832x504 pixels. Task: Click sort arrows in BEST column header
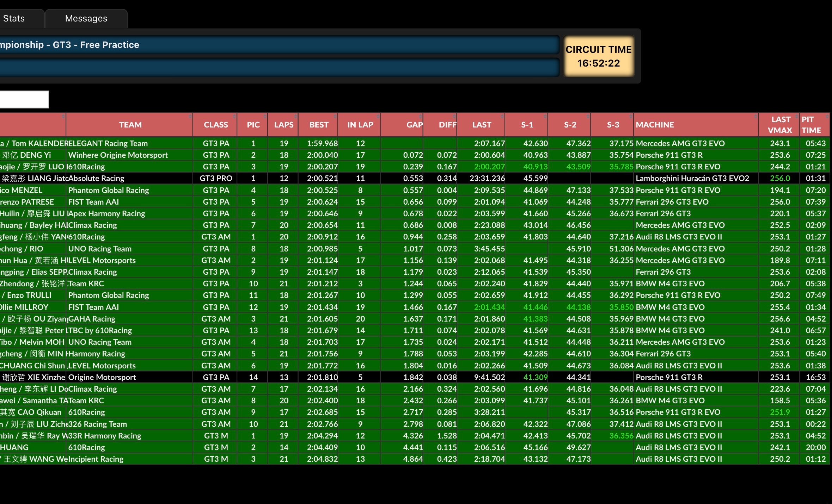[335, 116]
